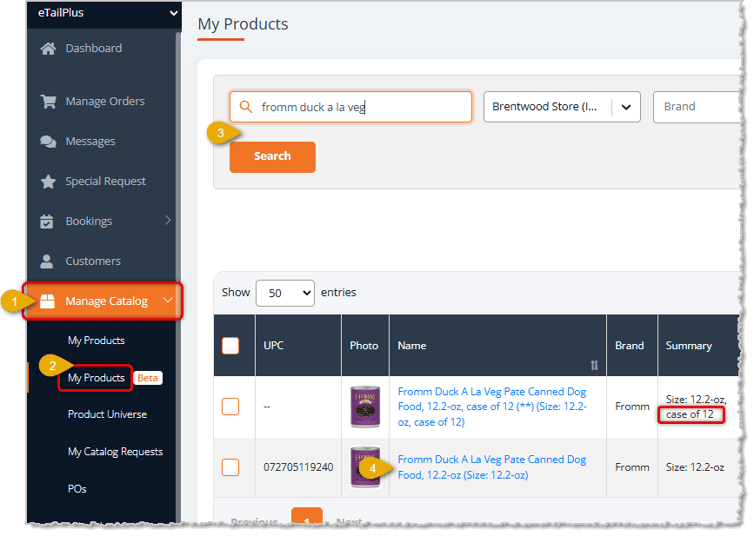Click the Summary column header
Screen dimensions: 754x536
click(x=689, y=346)
